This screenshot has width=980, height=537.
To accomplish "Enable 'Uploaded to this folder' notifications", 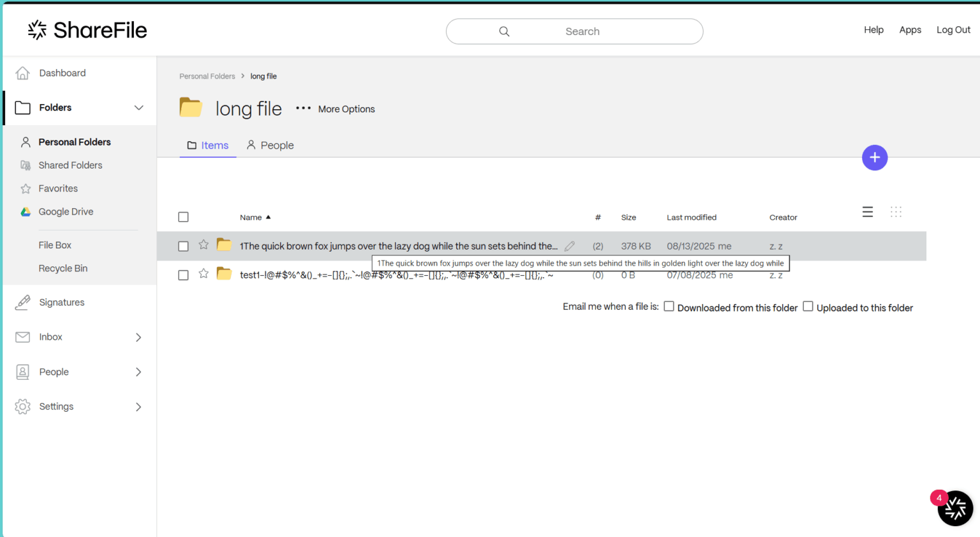I will [x=808, y=306].
